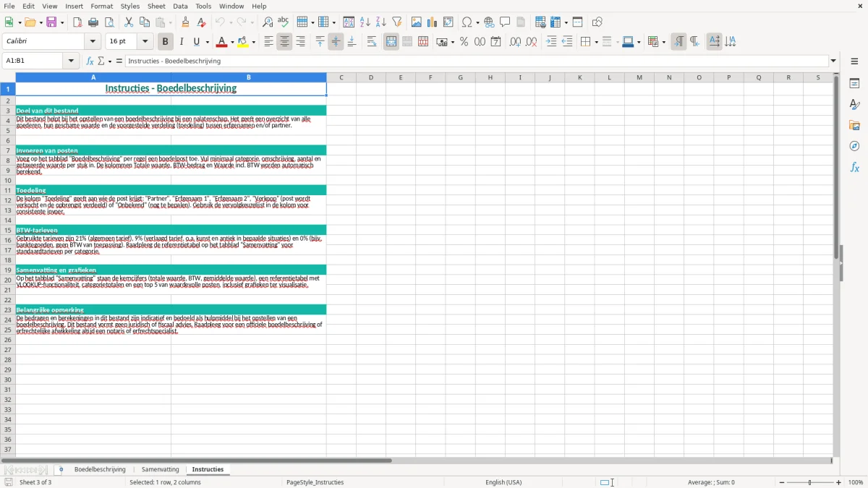This screenshot has height=488, width=868.
Task: Switch to the Samenvatting sheet tab
Action: [x=160, y=469]
